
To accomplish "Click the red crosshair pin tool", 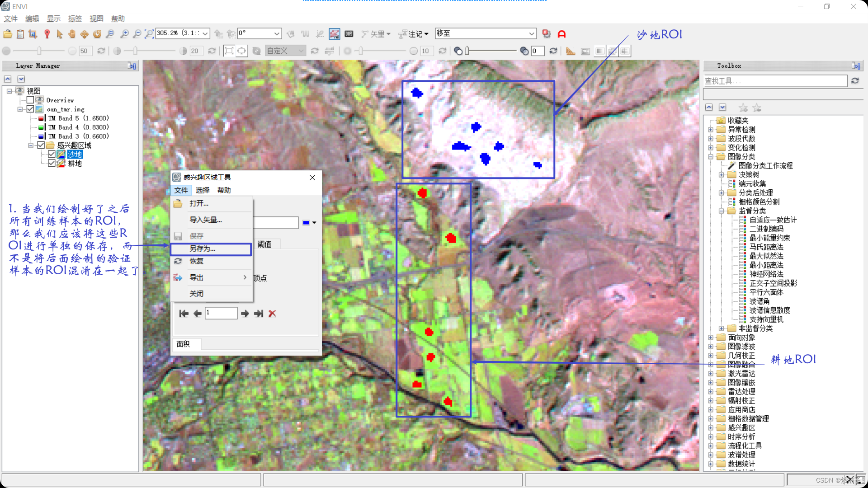I will coord(47,34).
